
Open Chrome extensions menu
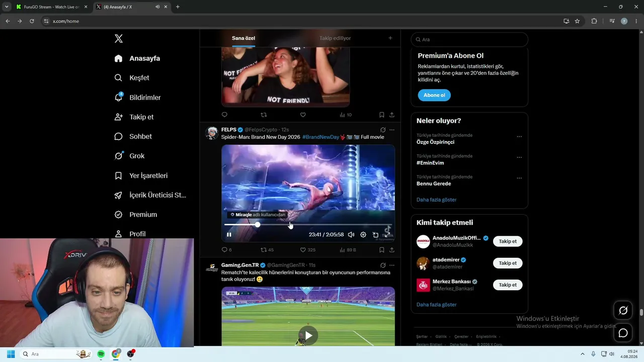(x=594, y=21)
